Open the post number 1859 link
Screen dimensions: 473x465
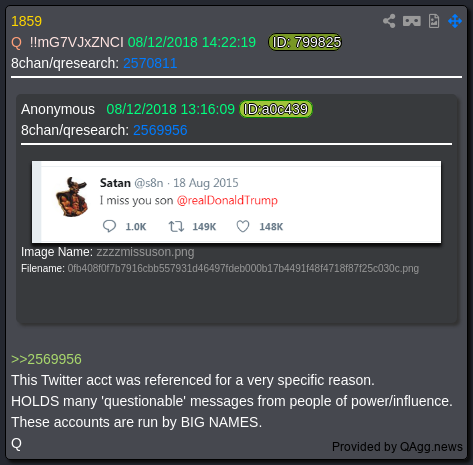pos(26,21)
